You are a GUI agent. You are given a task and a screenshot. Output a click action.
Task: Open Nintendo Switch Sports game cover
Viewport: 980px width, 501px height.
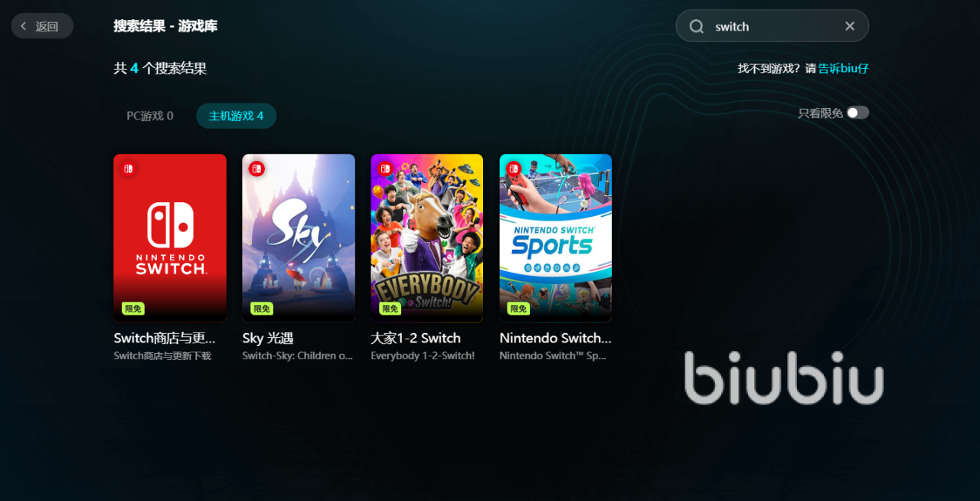pyautogui.click(x=556, y=238)
